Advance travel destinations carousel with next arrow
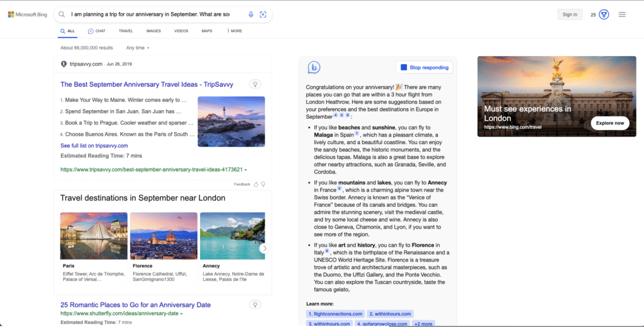 [x=265, y=248]
